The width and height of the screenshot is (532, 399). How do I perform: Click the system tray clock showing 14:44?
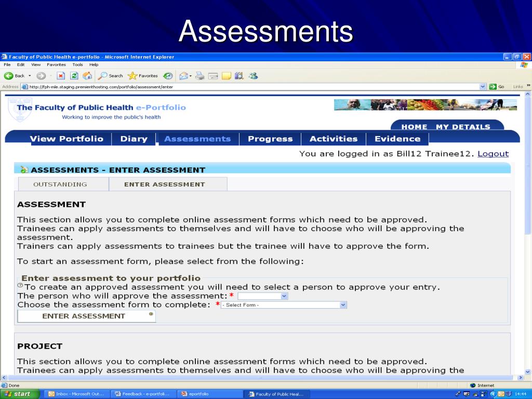coord(521,394)
